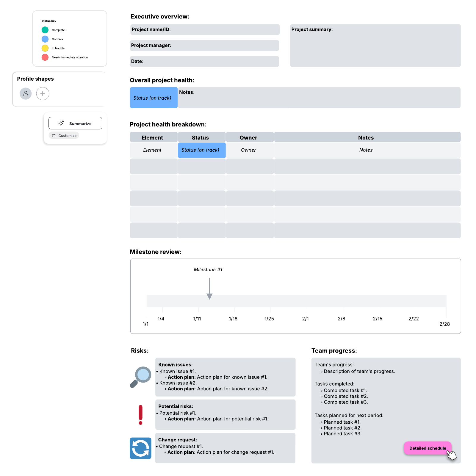
Task: Open the pink Detailed schedule link
Action: pos(427,448)
